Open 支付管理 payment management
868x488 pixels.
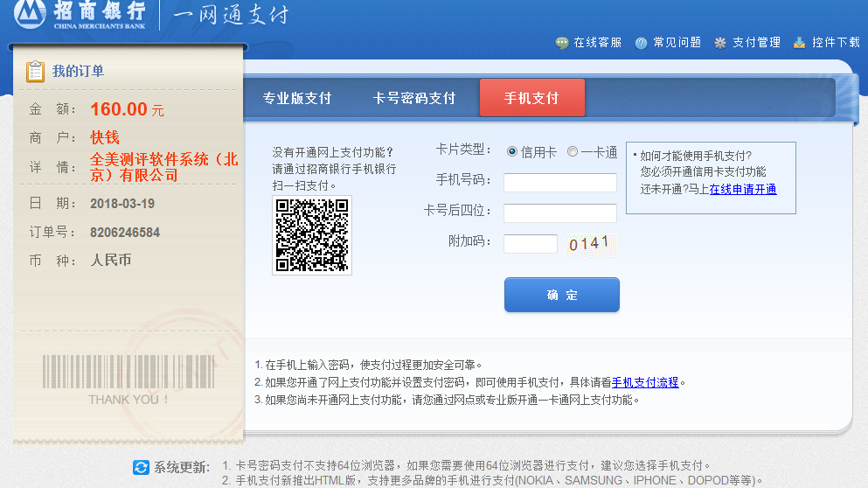tap(756, 43)
